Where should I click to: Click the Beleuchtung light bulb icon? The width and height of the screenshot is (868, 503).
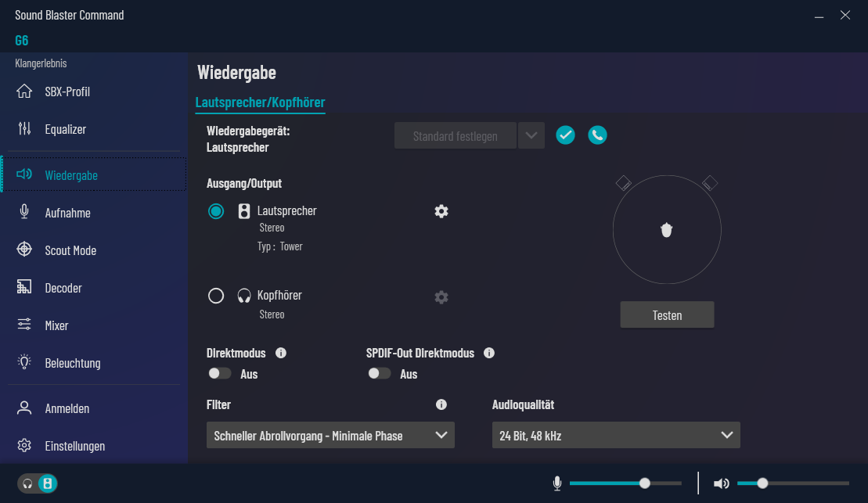coord(24,362)
